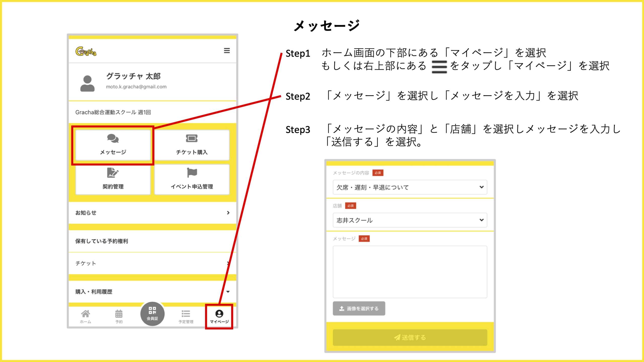Switch to the マイページ tab
Screen dimensions: 644x362
point(219,316)
